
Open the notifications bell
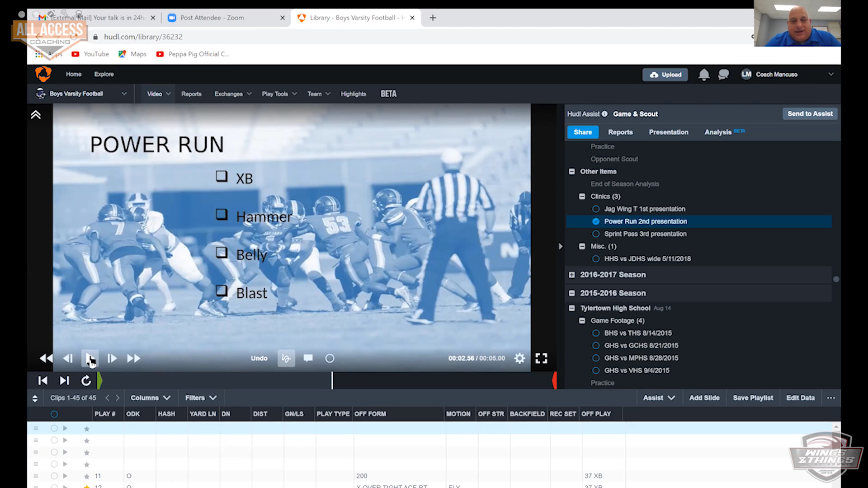click(x=703, y=75)
